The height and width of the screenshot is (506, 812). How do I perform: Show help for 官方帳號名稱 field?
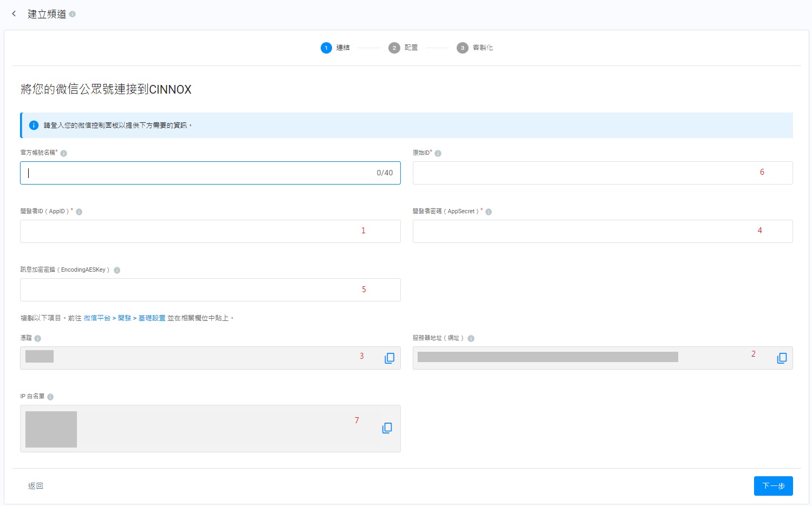pos(64,153)
